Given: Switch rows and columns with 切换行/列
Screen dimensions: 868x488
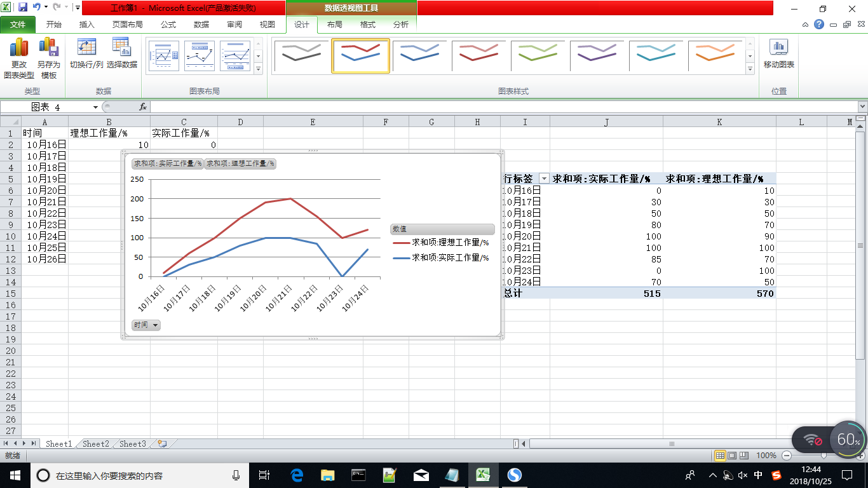Looking at the screenshot, I should click(86, 53).
